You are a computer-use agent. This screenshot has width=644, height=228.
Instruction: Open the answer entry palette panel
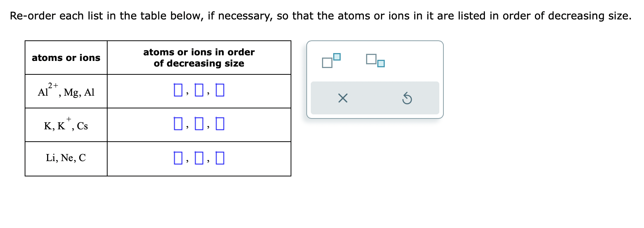pos(374,78)
